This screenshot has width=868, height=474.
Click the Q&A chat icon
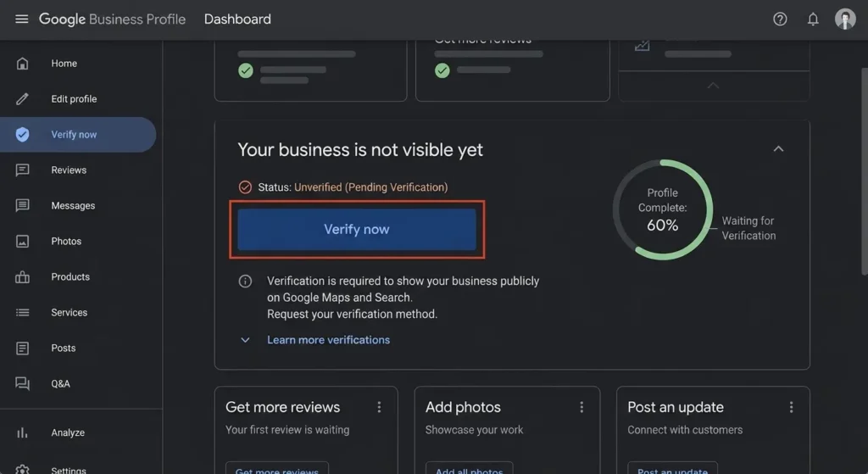22,383
